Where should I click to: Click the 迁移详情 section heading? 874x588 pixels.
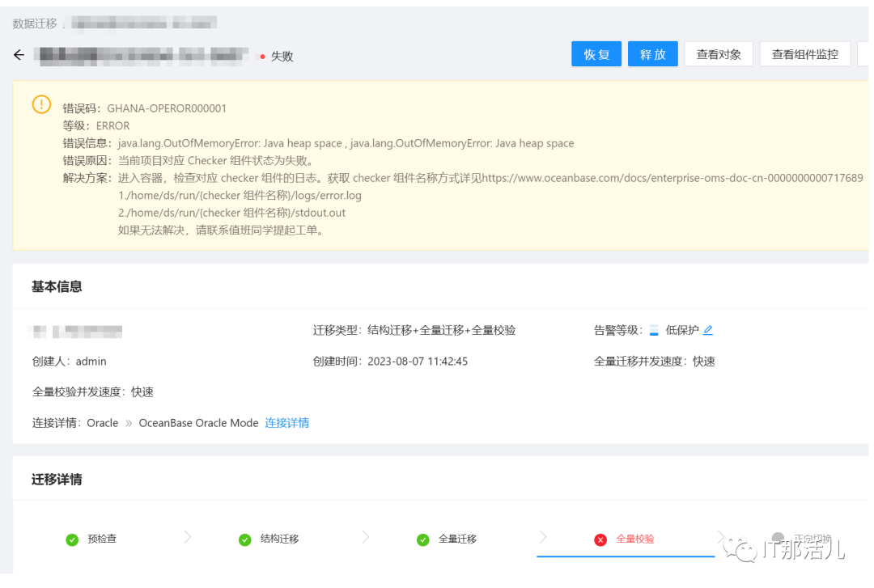(x=57, y=480)
